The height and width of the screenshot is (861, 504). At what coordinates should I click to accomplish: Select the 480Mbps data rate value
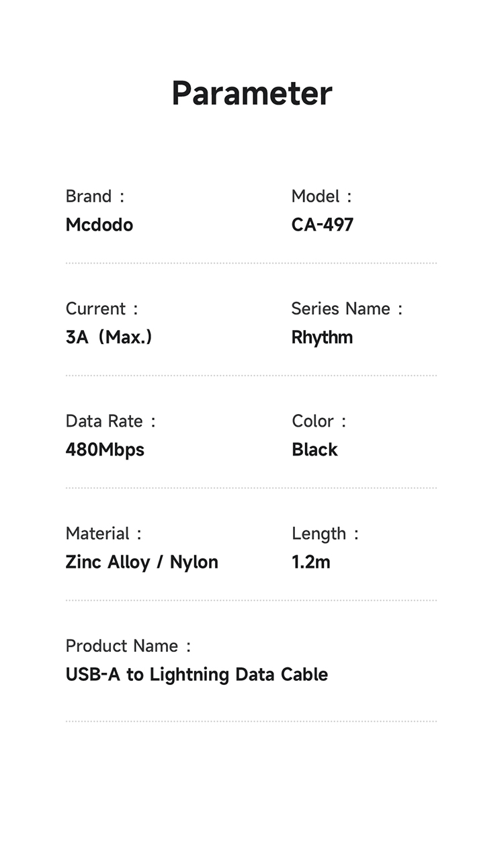(105, 449)
